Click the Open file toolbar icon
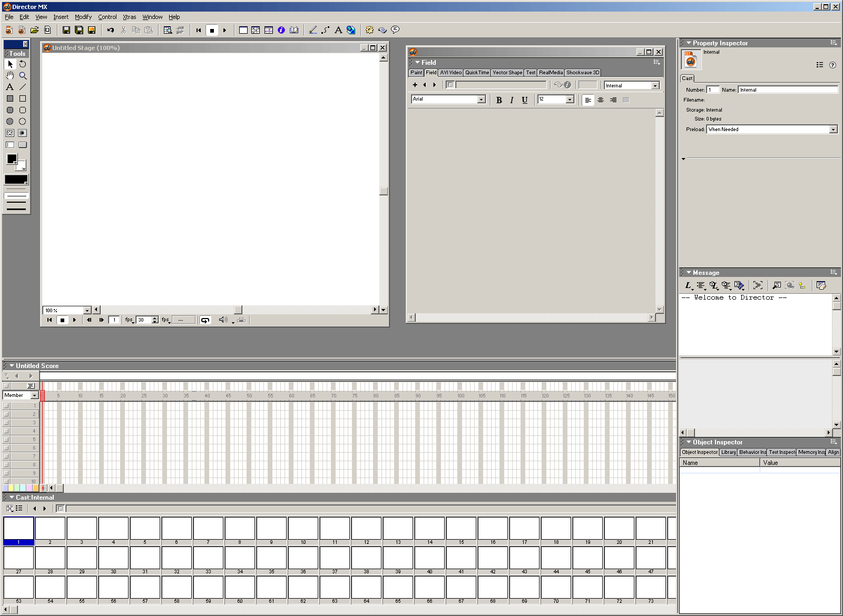 35,30
